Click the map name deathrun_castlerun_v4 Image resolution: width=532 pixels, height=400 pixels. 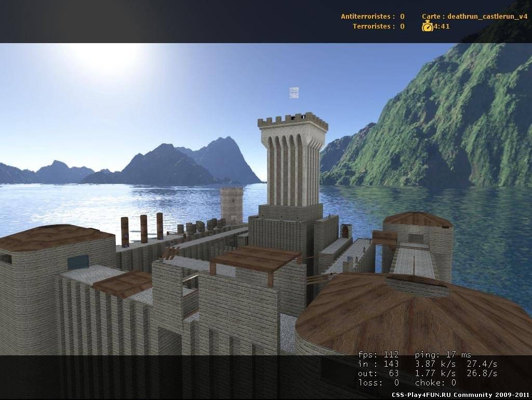487,16
